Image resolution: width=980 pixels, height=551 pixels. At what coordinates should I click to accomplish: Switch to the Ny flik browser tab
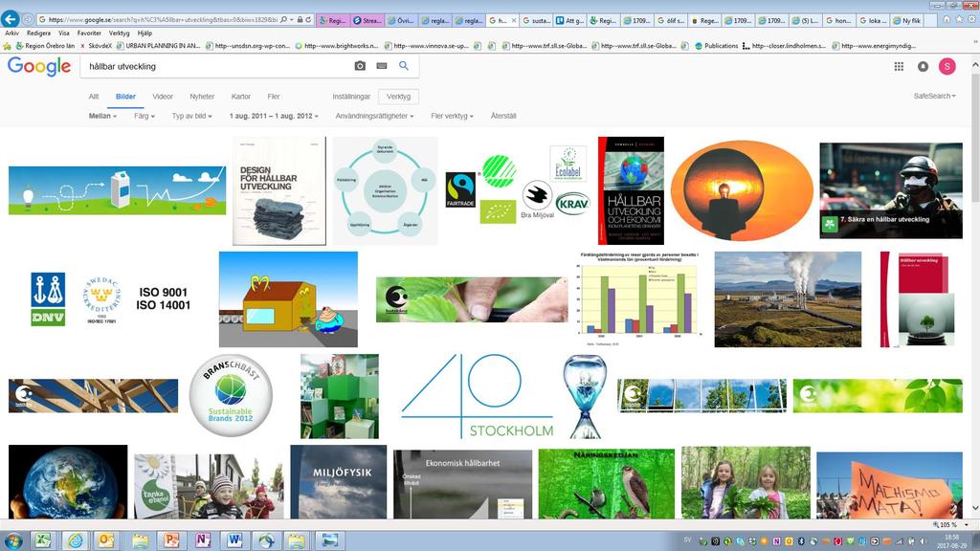[x=907, y=21]
